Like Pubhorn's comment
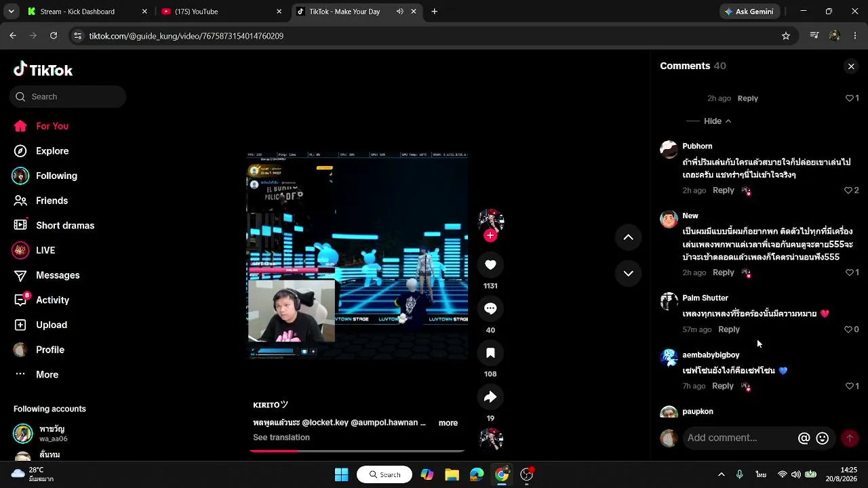 (x=848, y=190)
